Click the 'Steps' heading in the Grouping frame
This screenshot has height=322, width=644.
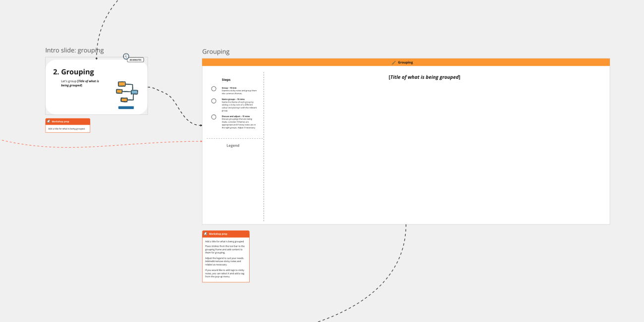point(226,80)
